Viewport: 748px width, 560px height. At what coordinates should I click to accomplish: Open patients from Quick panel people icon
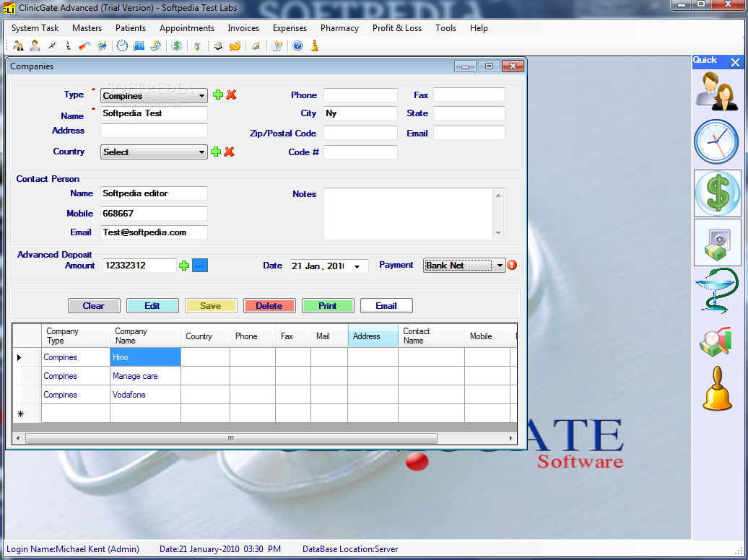(716, 92)
